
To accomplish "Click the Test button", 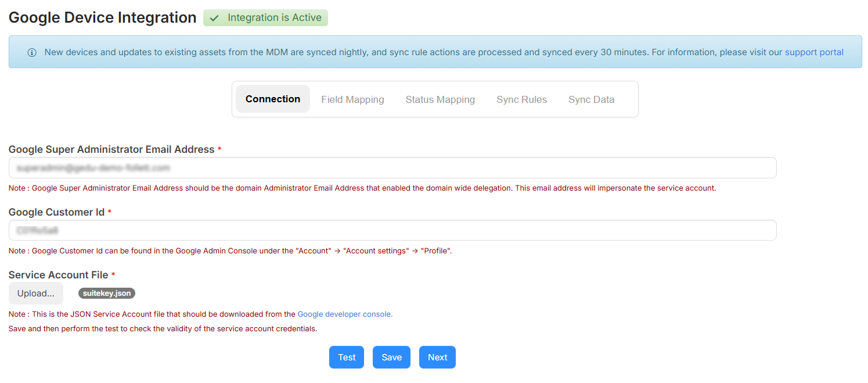I will coord(347,357).
